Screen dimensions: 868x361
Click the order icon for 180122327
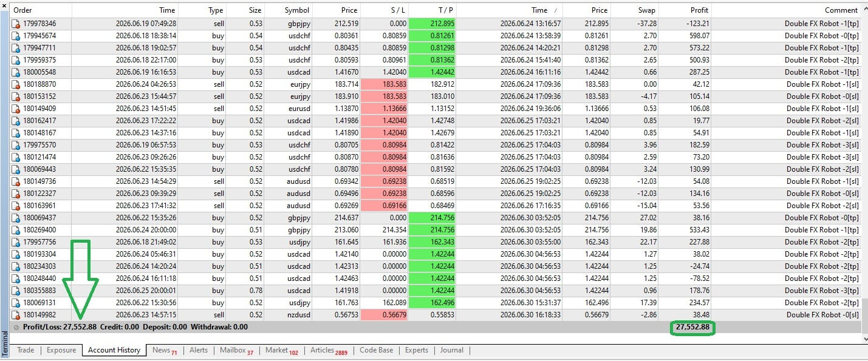click(x=16, y=194)
